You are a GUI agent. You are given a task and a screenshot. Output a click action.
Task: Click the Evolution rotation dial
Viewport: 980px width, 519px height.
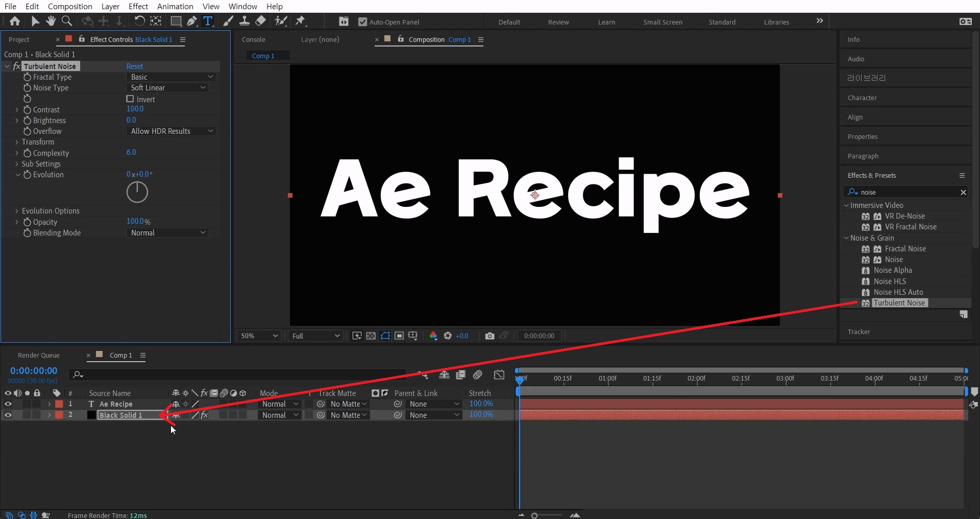tap(137, 192)
